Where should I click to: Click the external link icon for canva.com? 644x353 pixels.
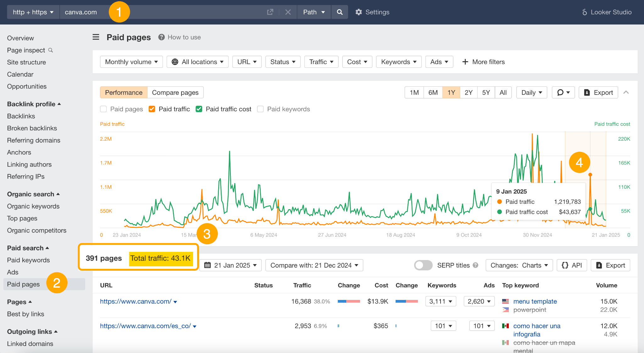pos(270,12)
